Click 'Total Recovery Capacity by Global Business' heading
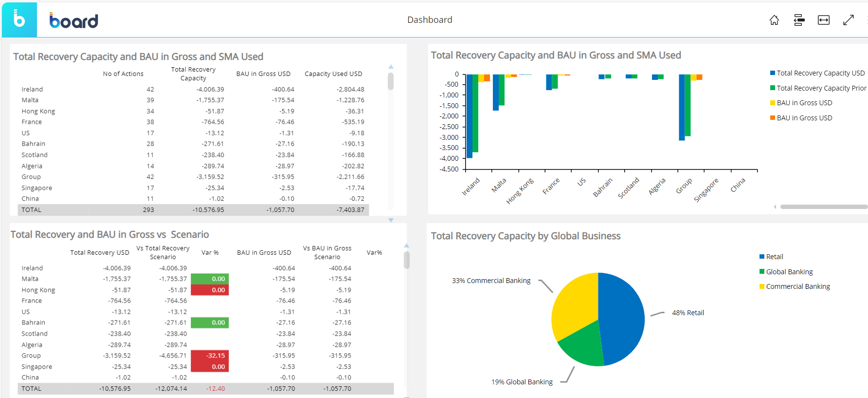Viewport: 868px width, 398px height. (x=526, y=236)
